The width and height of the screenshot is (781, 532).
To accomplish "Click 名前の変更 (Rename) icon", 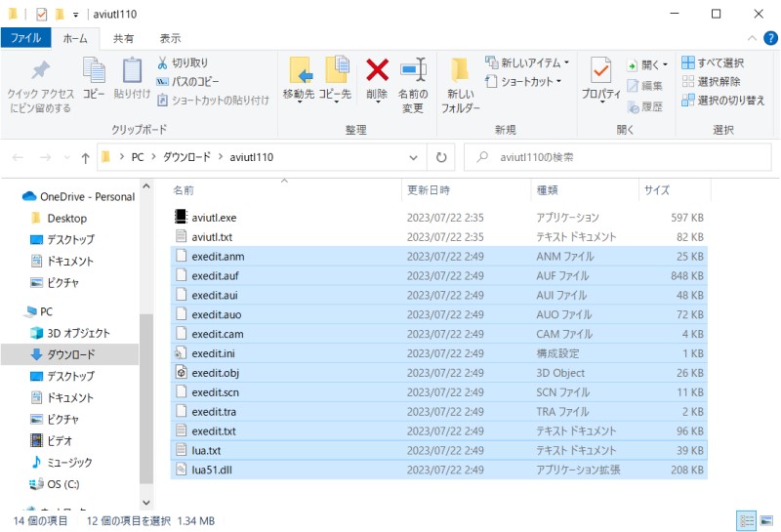I will [413, 69].
